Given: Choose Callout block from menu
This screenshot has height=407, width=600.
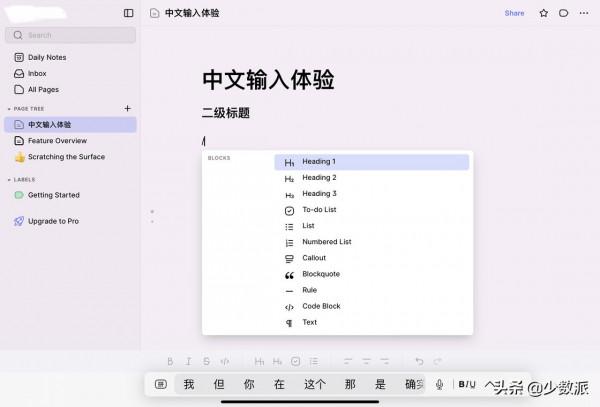Looking at the screenshot, I should (x=372, y=258).
